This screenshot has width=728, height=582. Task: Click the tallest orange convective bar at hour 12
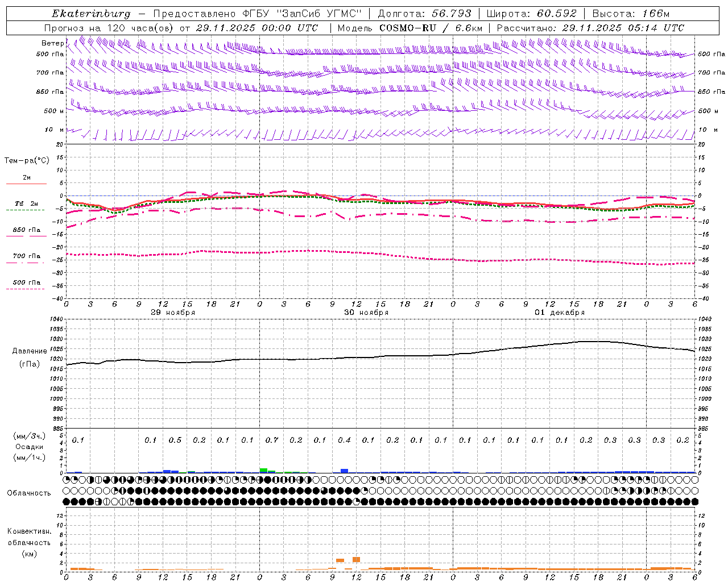(356, 560)
